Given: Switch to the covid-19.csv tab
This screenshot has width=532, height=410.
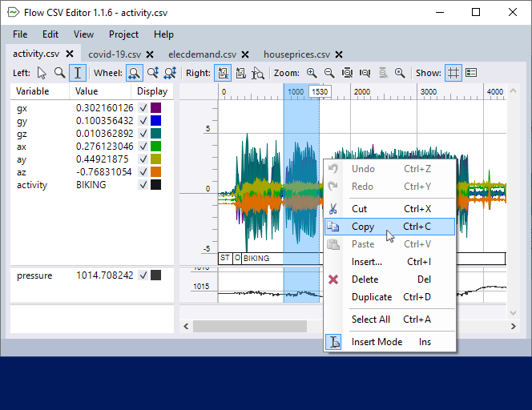Looking at the screenshot, I should click(115, 54).
